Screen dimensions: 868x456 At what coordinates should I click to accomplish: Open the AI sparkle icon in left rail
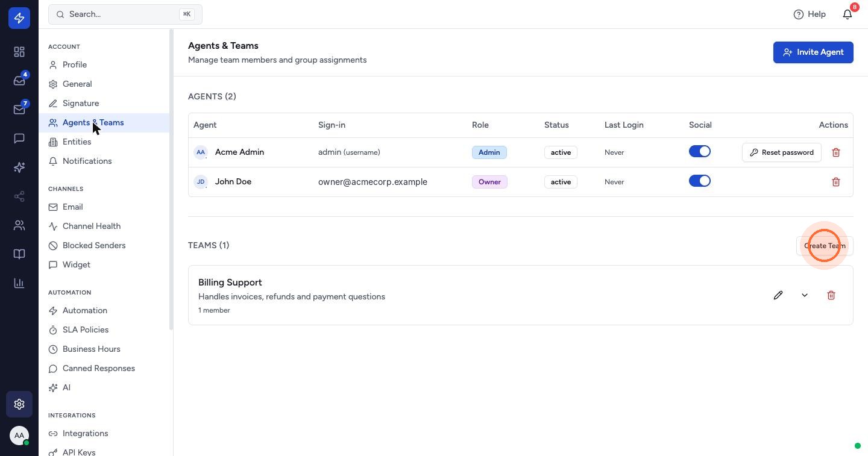(x=19, y=167)
